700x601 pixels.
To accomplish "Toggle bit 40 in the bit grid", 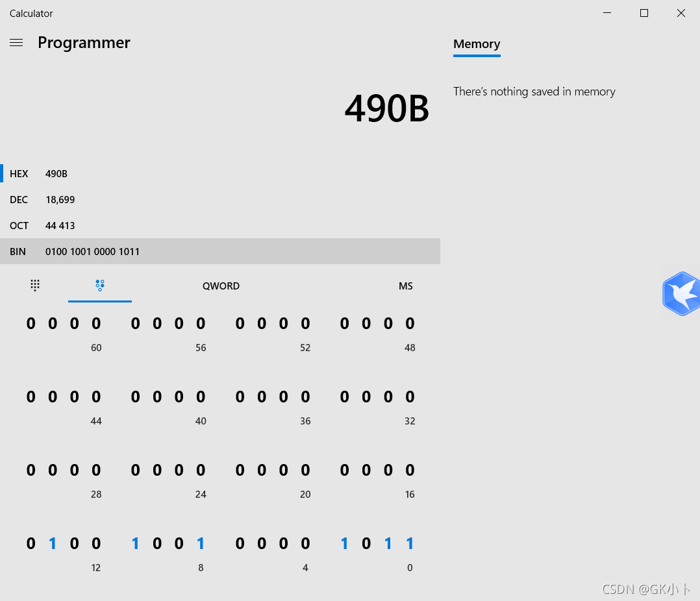I will [201, 397].
